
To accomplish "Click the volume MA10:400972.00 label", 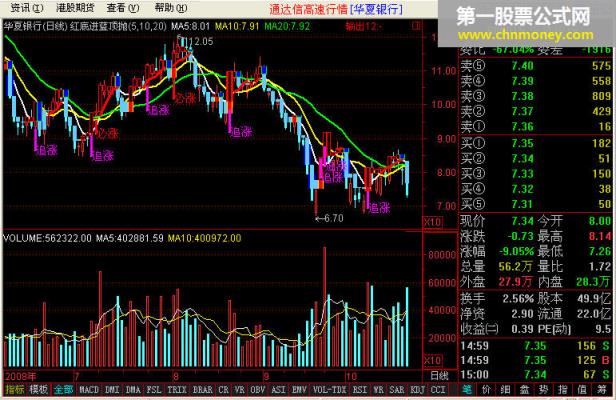I will 204,238.
